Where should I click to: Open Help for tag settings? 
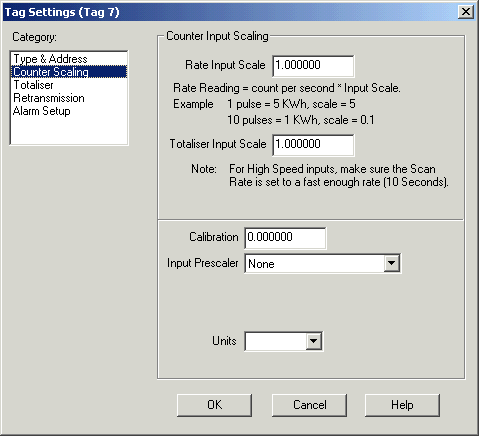[x=402, y=405]
